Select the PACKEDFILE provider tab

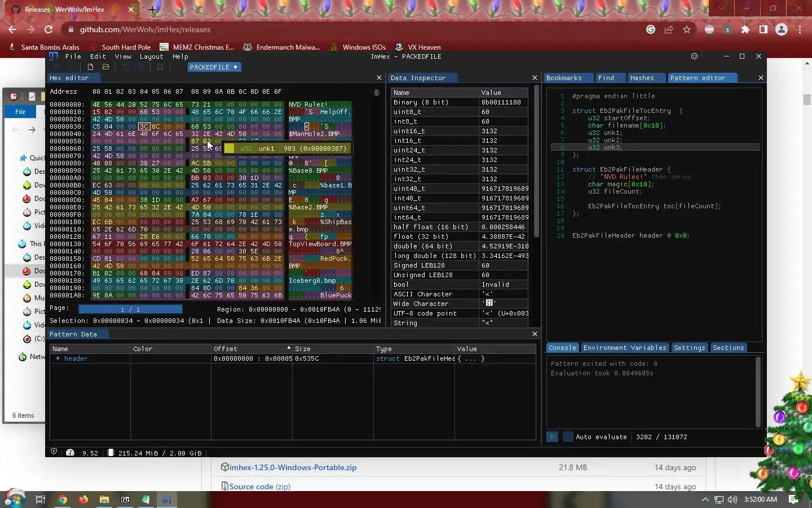[x=214, y=67]
